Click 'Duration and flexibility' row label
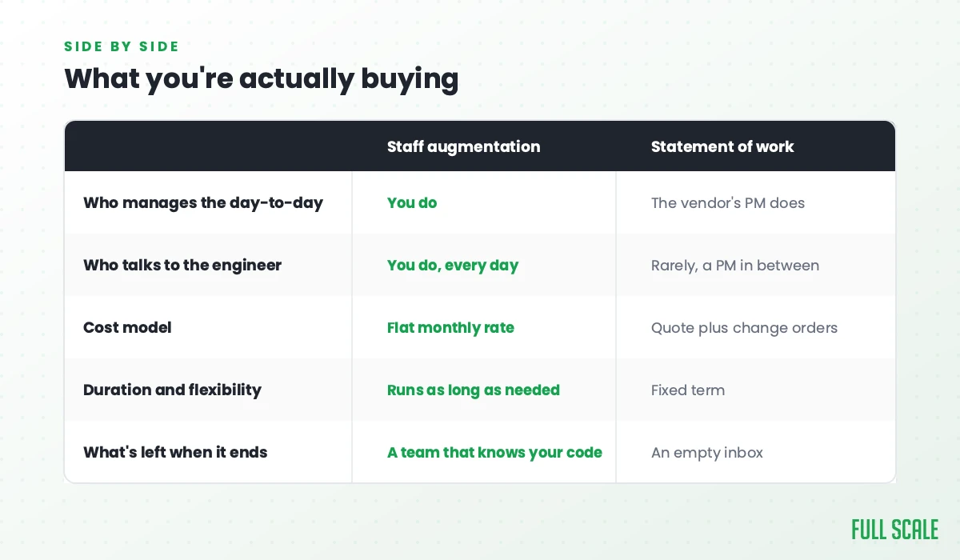 (x=172, y=390)
